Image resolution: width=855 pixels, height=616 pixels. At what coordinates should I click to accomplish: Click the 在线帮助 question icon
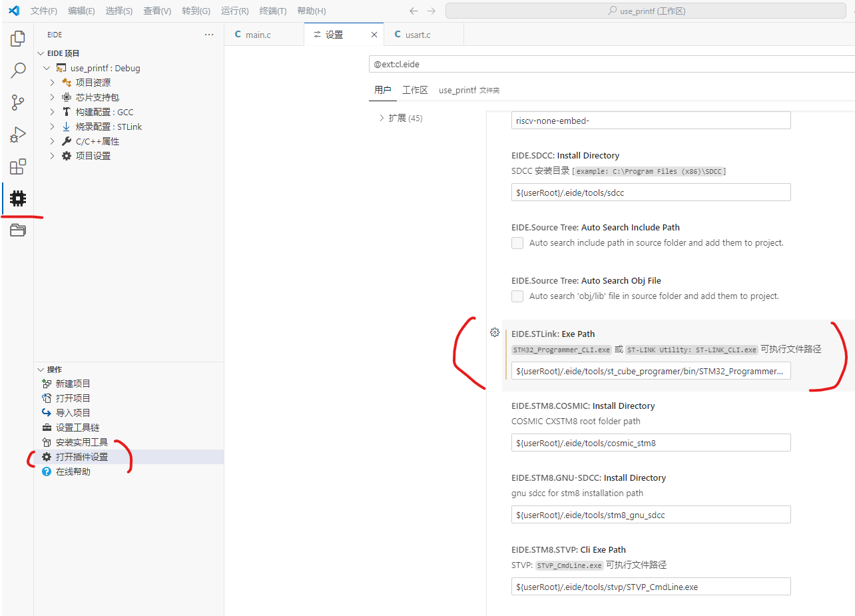47,471
